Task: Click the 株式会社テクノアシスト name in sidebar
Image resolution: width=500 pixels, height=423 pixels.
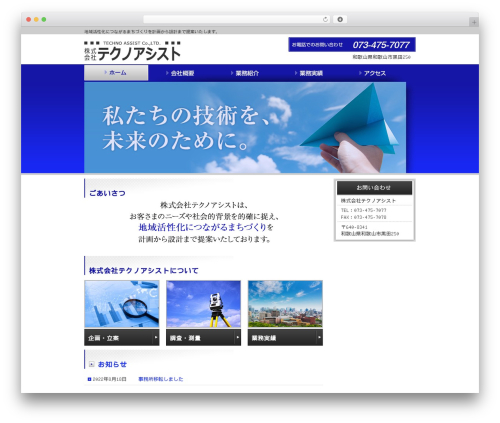Action: pos(368,201)
